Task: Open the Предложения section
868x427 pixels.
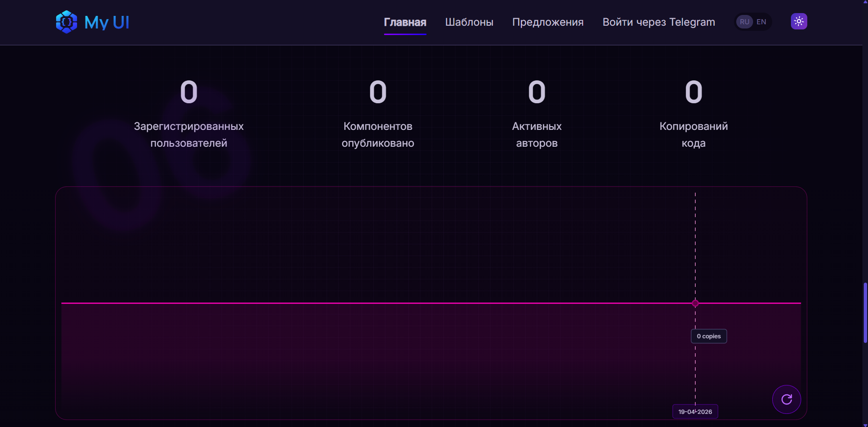Action: (548, 22)
